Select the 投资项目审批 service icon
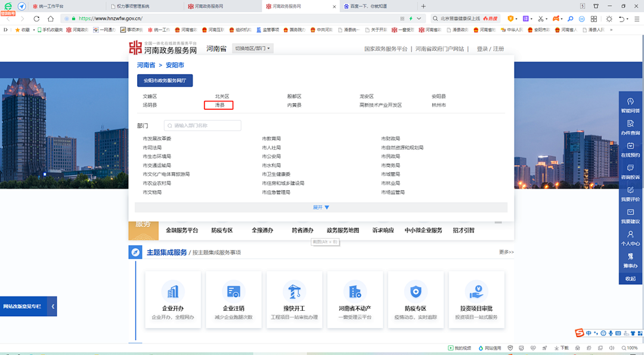The image size is (644, 355). 476,291
